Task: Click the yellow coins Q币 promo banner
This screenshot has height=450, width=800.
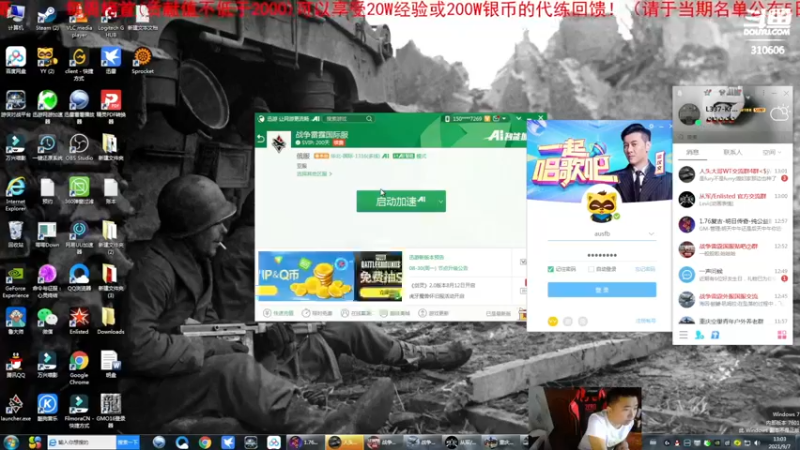Action: 305,276
